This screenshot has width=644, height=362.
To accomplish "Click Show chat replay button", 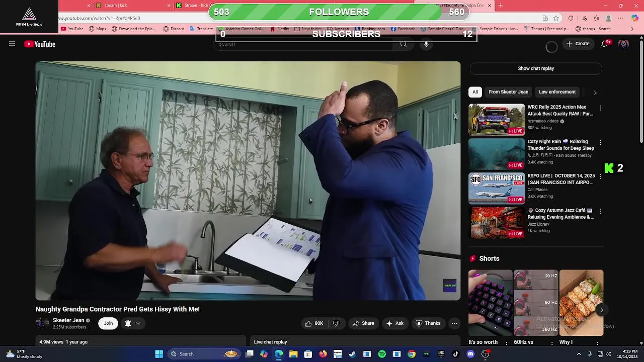I will [536, 68].
